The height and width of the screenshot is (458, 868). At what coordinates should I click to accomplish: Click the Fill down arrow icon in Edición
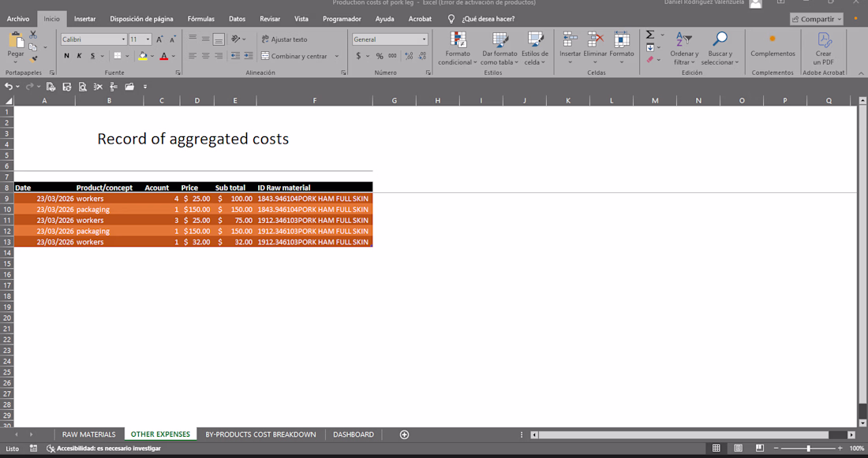click(x=650, y=47)
